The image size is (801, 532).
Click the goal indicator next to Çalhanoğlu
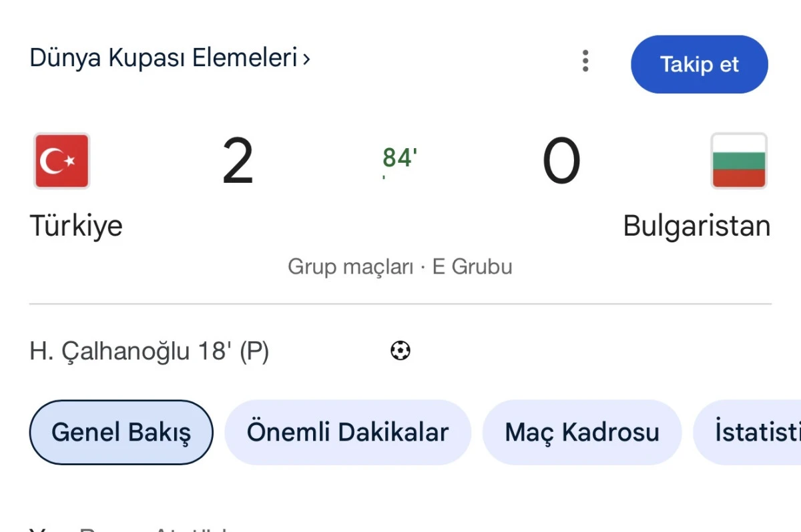(400, 350)
